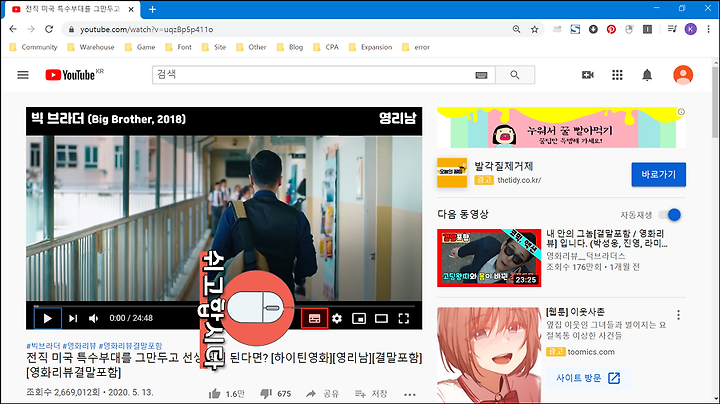The height and width of the screenshot is (404, 720).
Task: Click the browser address bar URL
Action: click(x=146, y=29)
